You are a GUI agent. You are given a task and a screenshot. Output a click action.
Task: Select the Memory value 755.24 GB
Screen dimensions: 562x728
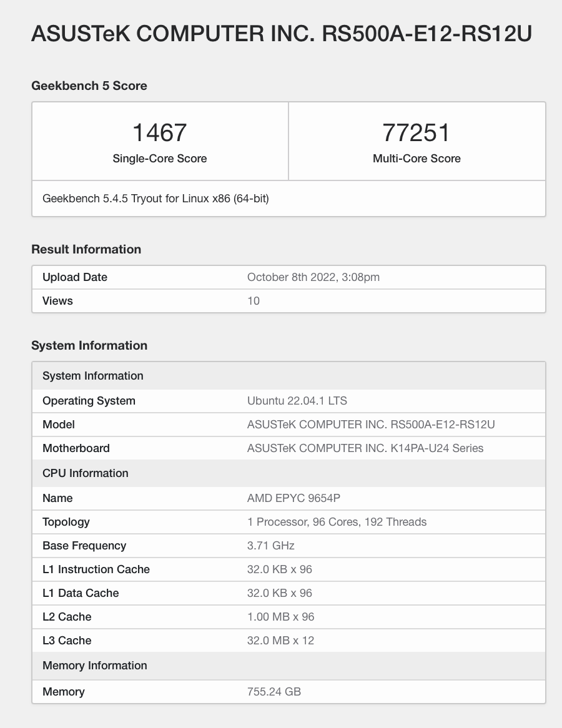click(273, 691)
